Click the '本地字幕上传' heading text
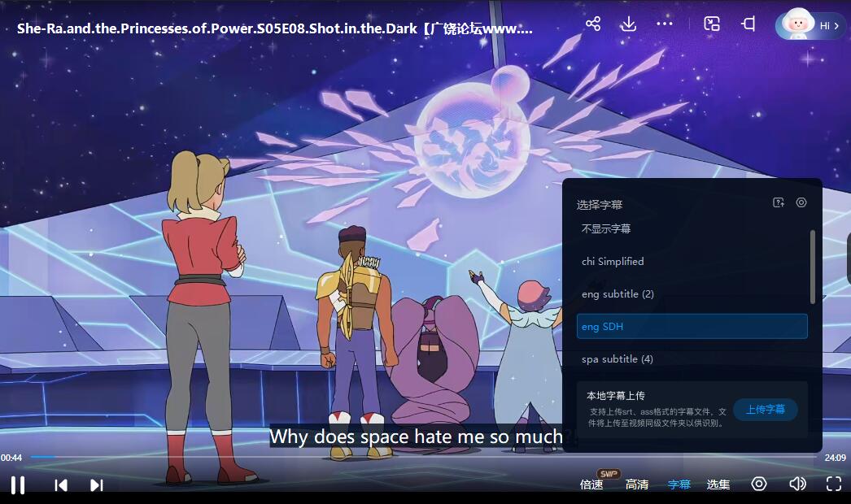The height and width of the screenshot is (504, 851). click(x=615, y=396)
